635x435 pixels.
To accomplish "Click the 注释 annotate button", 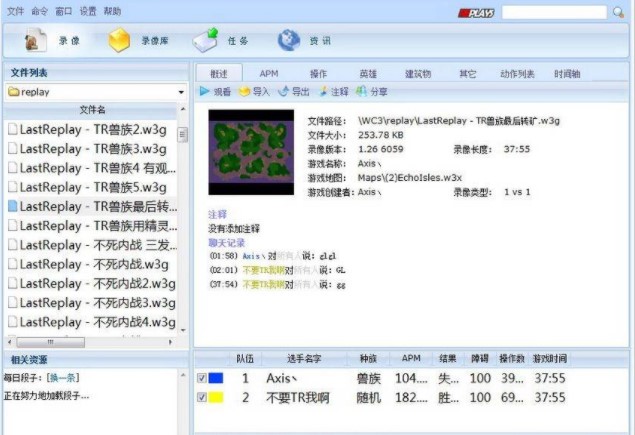I will pyautogui.click(x=333, y=92).
